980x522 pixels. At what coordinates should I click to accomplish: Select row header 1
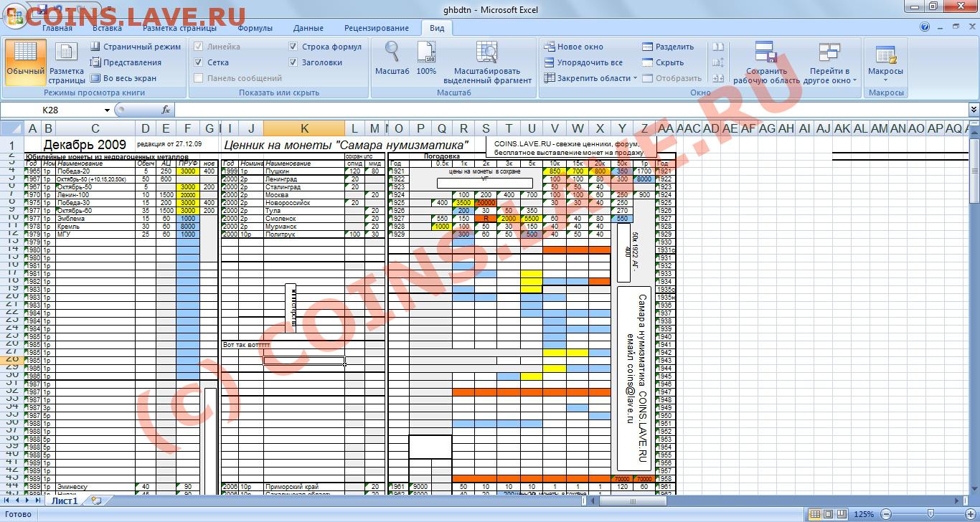coord(11,146)
